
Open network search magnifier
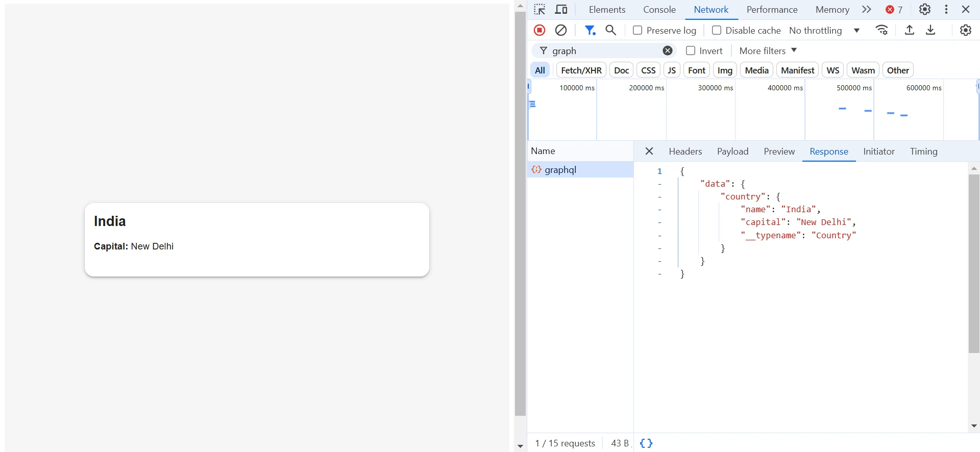[611, 30]
